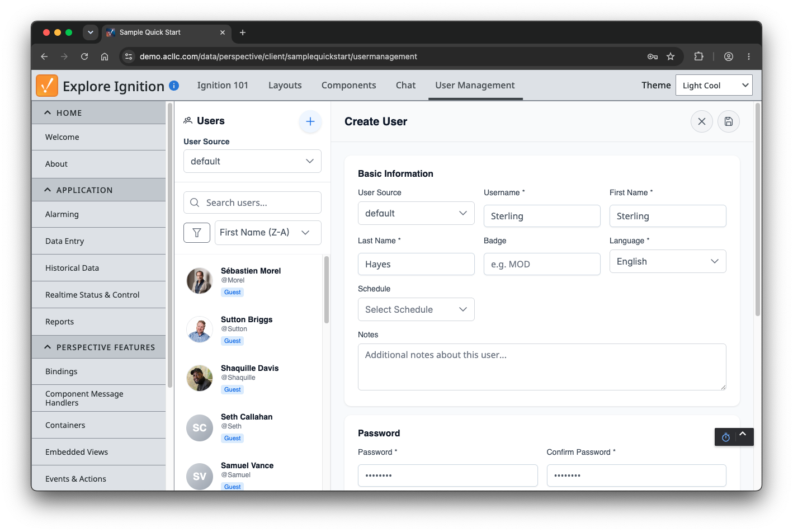This screenshot has height=532, width=793.
Task: Open Historical Data in sidebar
Action: coord(98,268)
